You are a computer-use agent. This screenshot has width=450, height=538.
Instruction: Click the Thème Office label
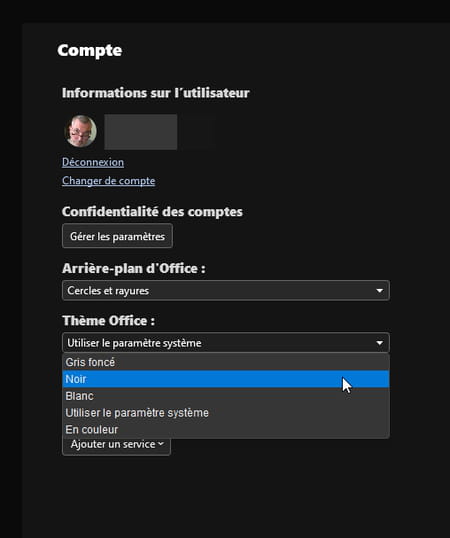[x=108, y=321]
